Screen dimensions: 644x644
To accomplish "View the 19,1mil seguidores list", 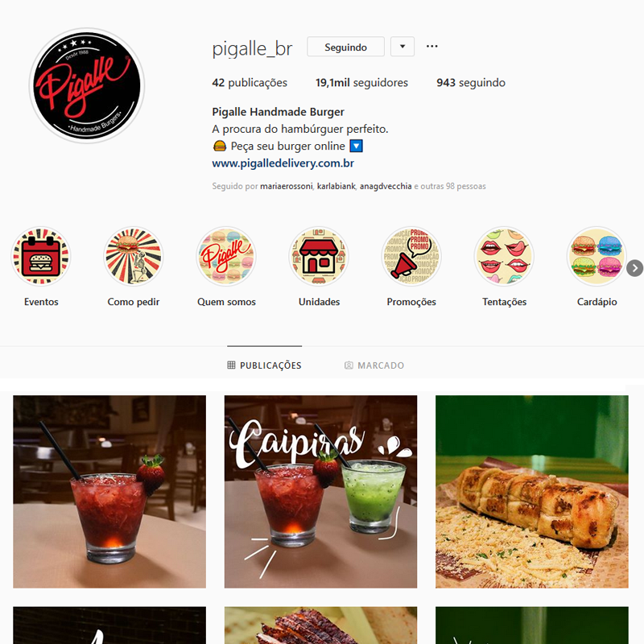I will point(361,83).
